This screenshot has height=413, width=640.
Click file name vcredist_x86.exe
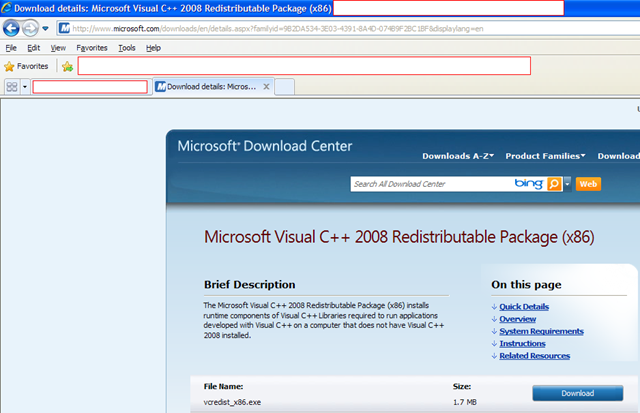coord(232,402)
